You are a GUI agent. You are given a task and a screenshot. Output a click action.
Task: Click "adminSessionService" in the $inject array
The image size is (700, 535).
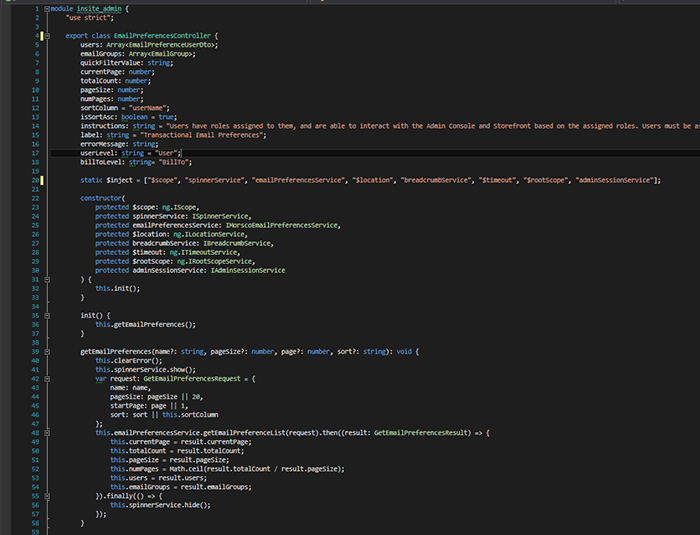614,180
